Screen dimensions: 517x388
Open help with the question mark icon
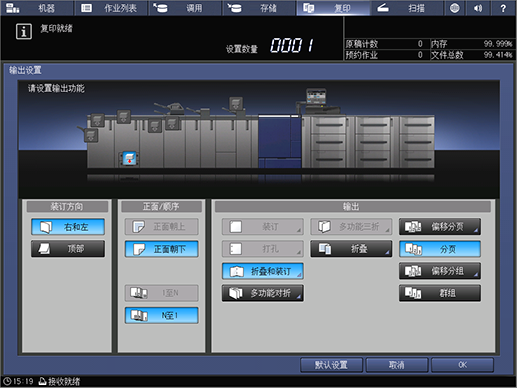[503, 8]
